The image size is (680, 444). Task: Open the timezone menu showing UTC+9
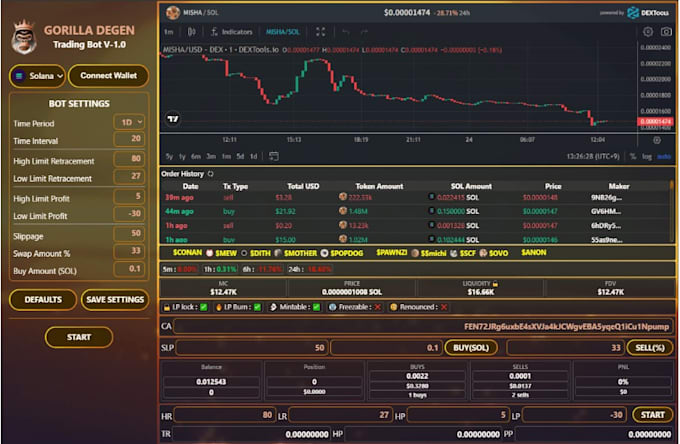tap(593, 156)
